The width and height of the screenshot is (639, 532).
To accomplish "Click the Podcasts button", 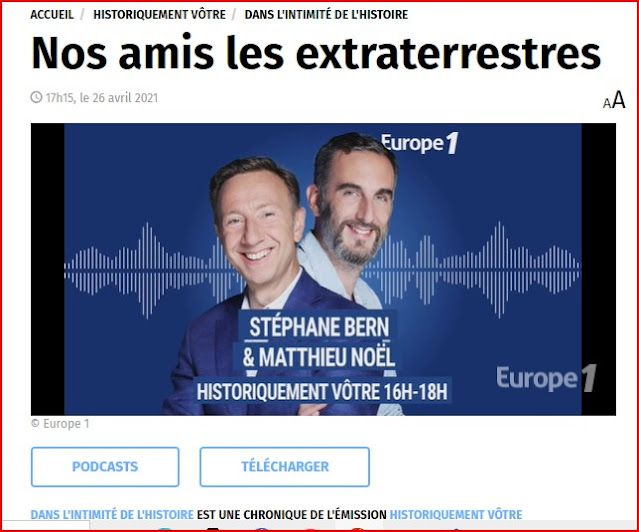I will 105,467.
